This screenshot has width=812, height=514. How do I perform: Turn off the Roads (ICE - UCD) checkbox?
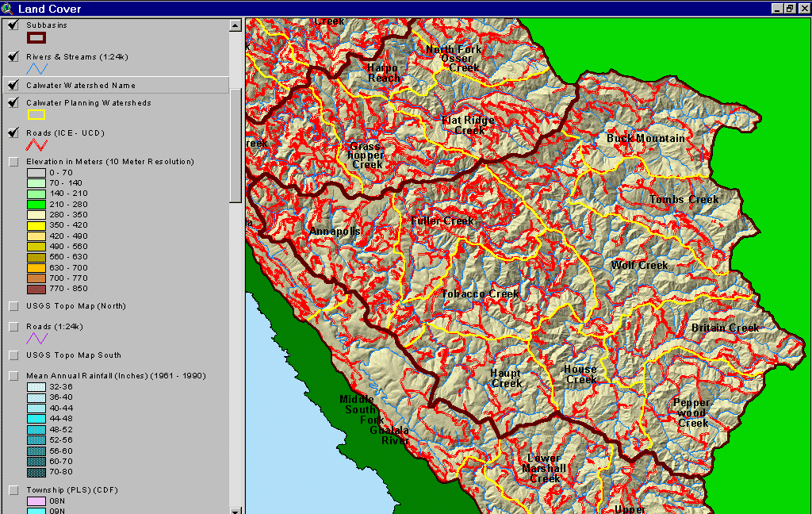[x=13, y=132]
